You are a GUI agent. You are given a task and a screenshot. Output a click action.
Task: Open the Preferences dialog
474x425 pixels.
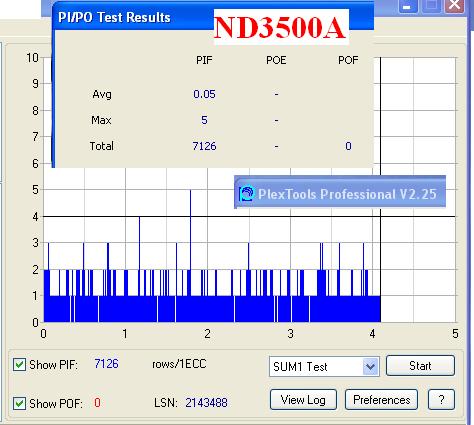[381, 399]
